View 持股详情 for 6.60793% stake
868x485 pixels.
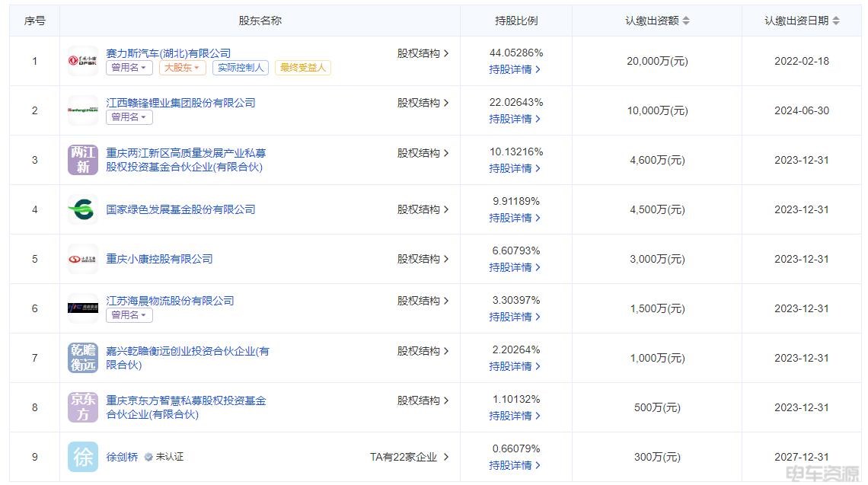click(515, 267)
